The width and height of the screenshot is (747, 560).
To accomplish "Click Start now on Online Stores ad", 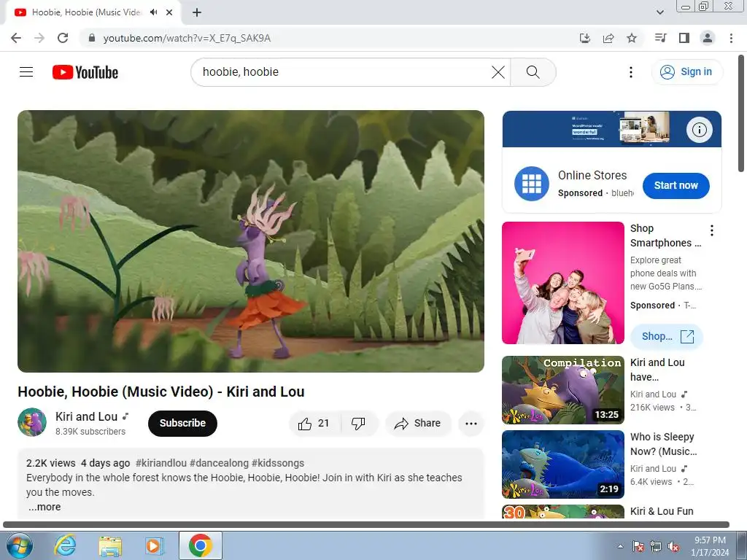I will [676, 186].
